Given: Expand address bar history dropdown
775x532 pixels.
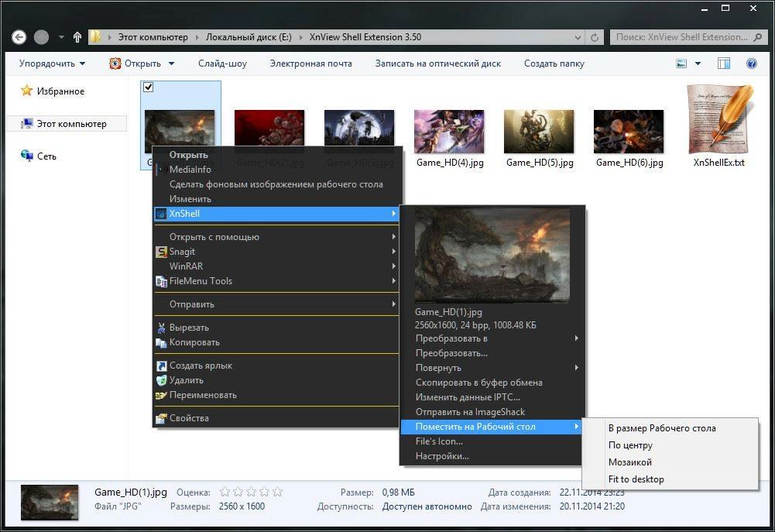Looking at the screenshot, I should 578,37.
